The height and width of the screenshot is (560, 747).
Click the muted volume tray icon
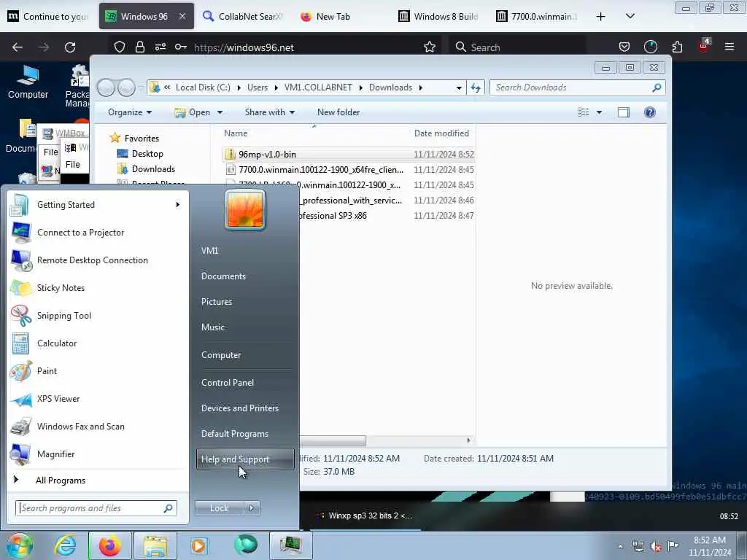[656, 546]
